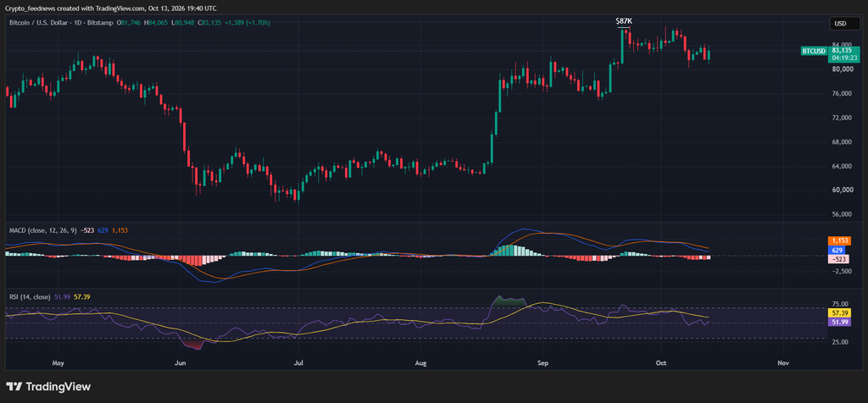Select the MACD (close, 12, 26, 9) legend title

pyautogui.click(x=44, y=230)
